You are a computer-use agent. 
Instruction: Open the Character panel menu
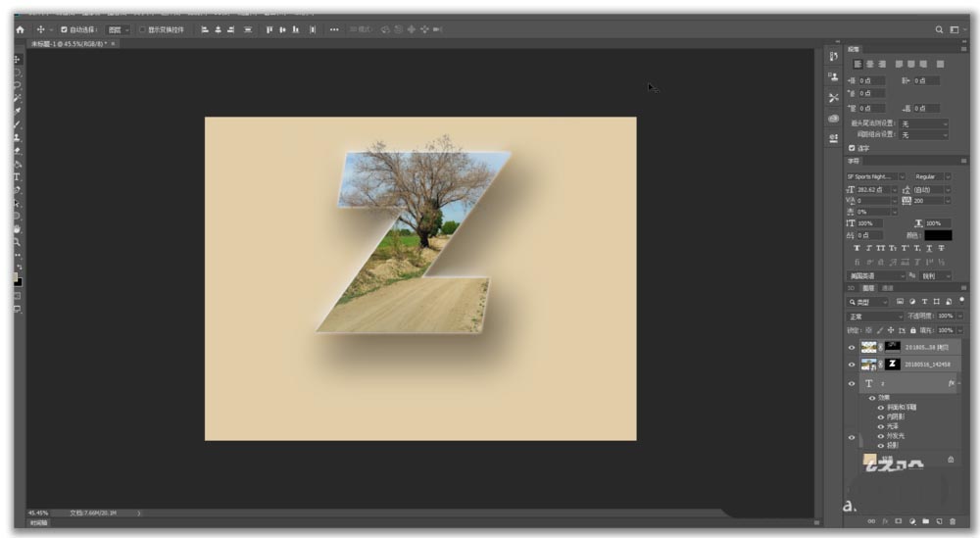click(963, 161)
